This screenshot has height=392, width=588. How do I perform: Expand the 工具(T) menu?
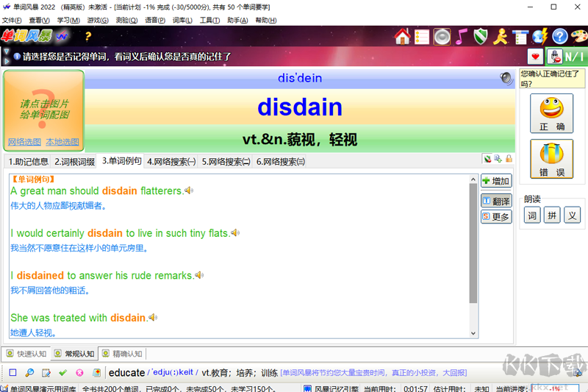[x=210, y=21]
